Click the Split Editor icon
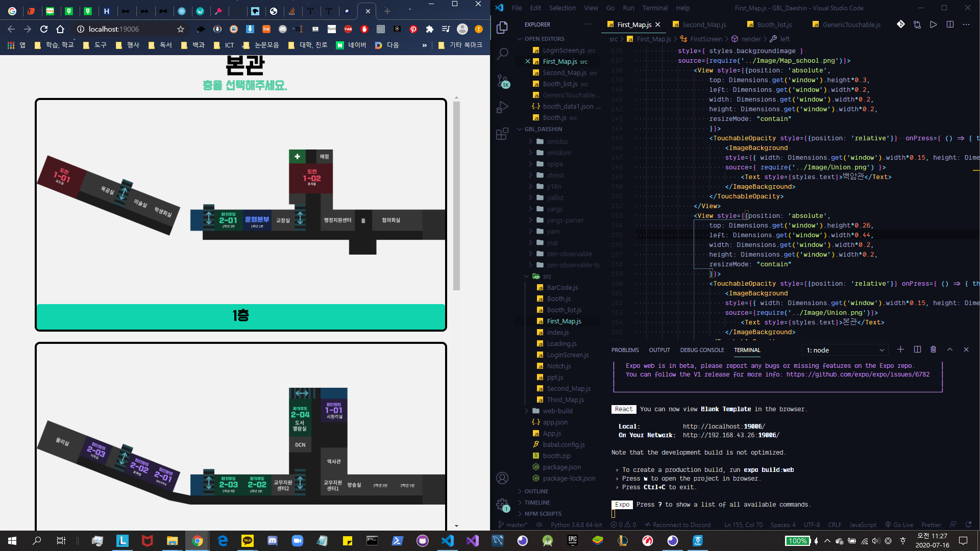Viewport: 980px width, 551px height. [950, 24]
